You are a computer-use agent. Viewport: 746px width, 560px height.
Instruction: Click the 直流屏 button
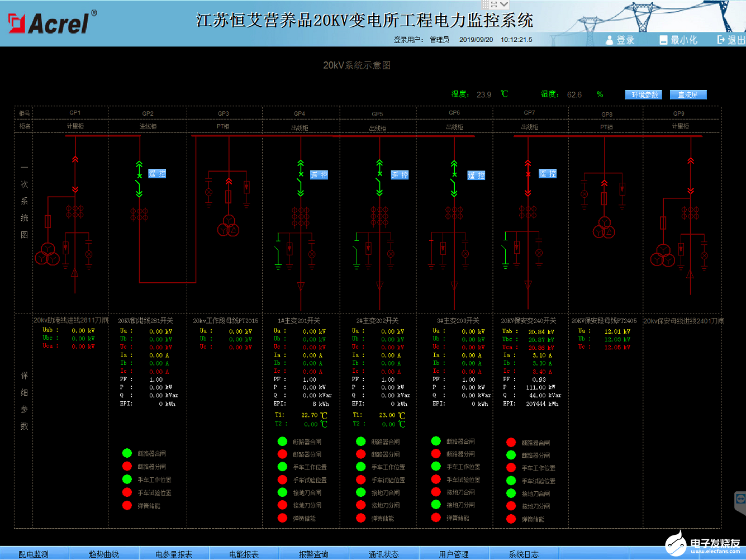[x=688, y=94]
